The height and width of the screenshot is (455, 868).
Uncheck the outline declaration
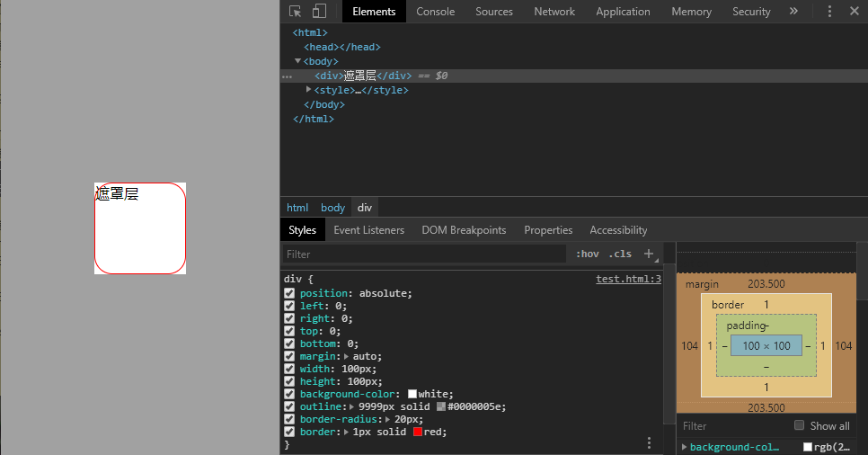[x=289, y=406]
